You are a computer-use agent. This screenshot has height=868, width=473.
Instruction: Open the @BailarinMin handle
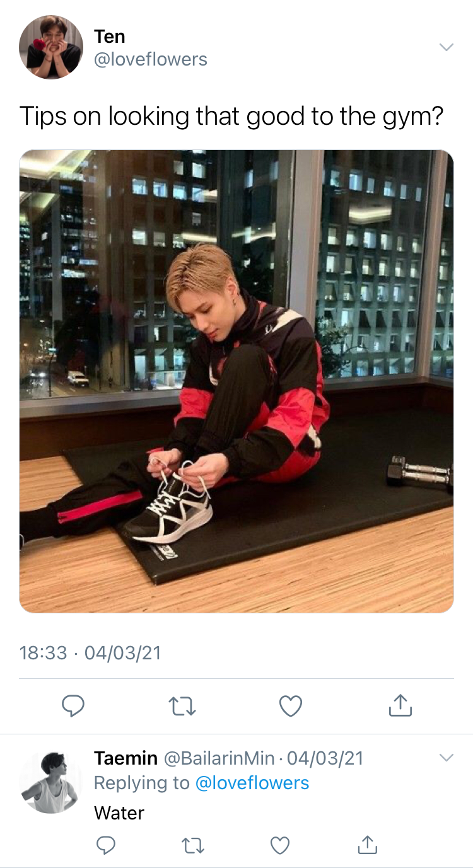(x=219, y=758)
